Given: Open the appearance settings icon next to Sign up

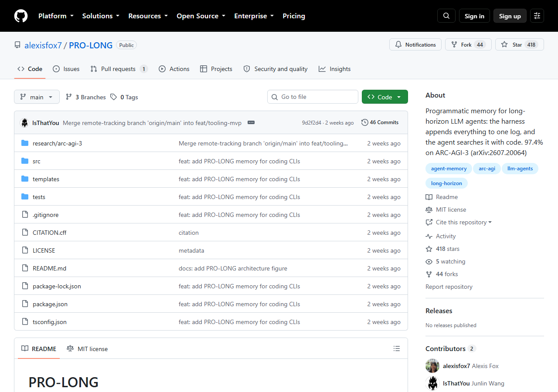Looking at the screenshot, I should pyautogui.click(x=537, y=16).
